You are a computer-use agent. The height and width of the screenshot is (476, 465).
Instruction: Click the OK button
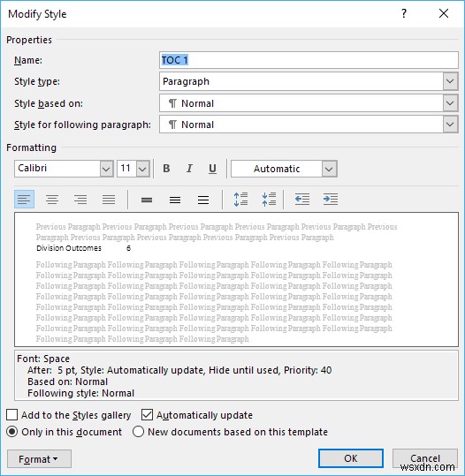pos(351,458)
